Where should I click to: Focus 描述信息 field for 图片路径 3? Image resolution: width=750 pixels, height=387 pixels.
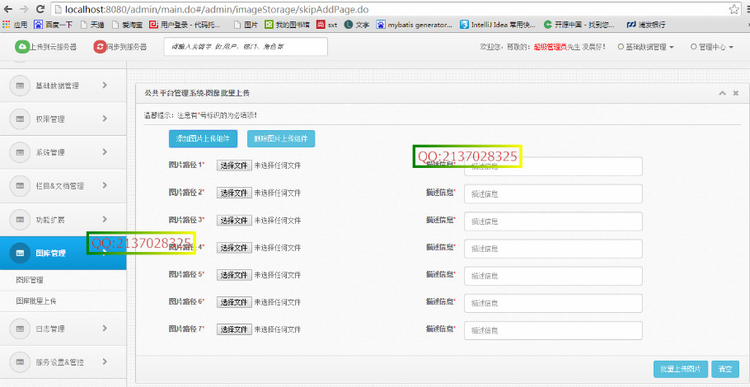(x=553, y=221)
